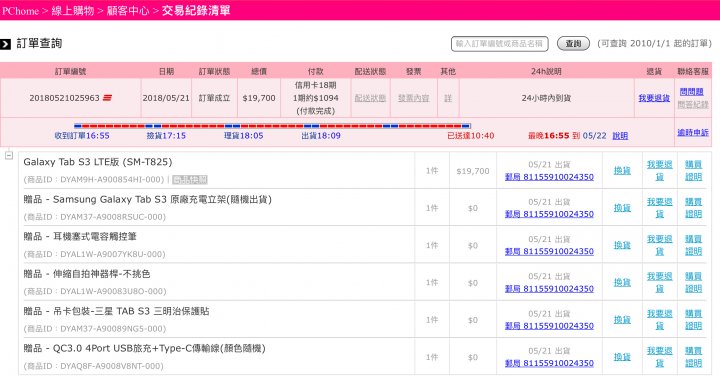Image resolution: width=720 pixels, height=377 pixels.
Task: Select 交易紀錄清單 in breadcrumb
Action: (196, 11)
